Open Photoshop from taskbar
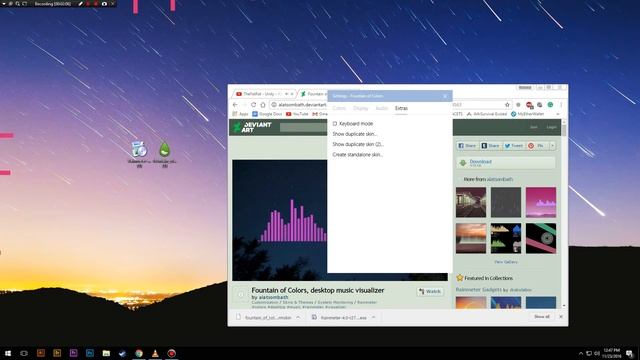 point(90,353)
